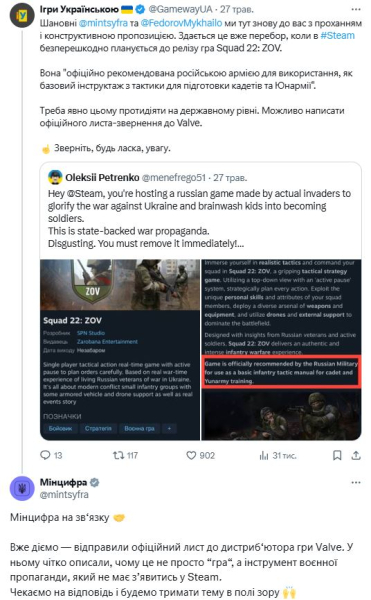371x600 pixels.
Task: Open the @mintsyfra handle under Мінцифра
Action: [x=64, y=494]
